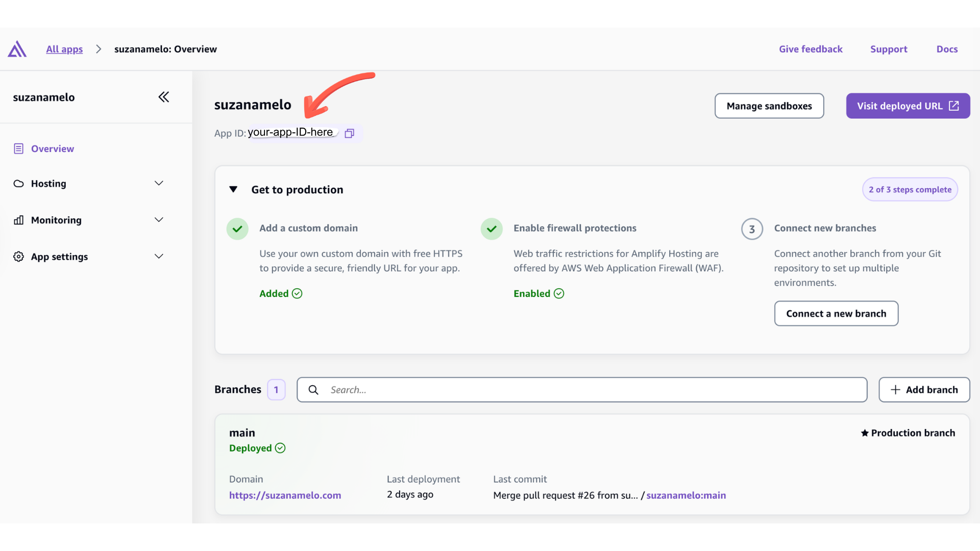980x551 pixels.
Task: Click the Merge pull request #26 commit text
Action: 566,495
